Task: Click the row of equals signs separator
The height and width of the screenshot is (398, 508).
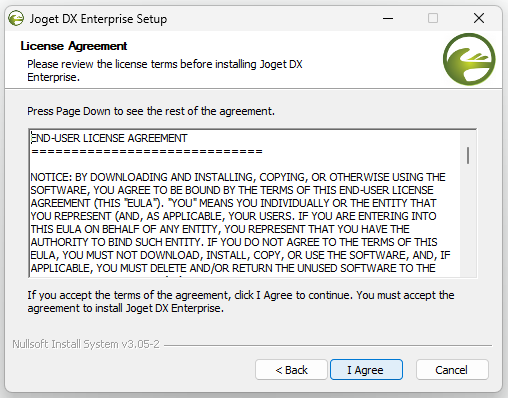Action: pos(147,152)
